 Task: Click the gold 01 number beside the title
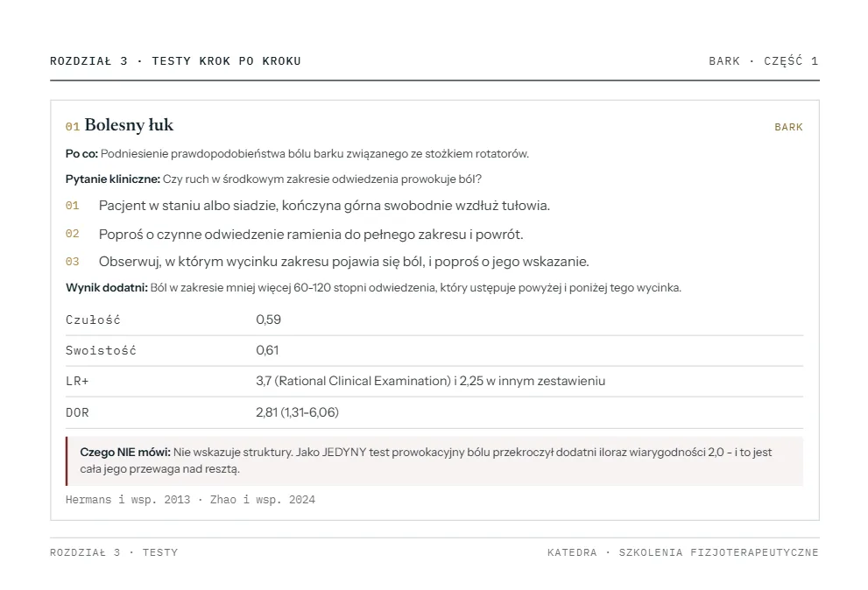coord(73,127)
